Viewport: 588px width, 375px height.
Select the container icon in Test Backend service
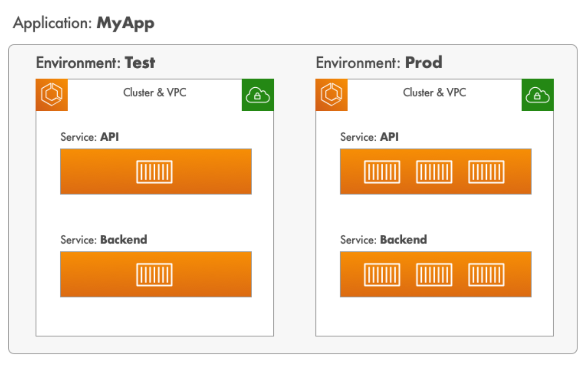[155, 274]
